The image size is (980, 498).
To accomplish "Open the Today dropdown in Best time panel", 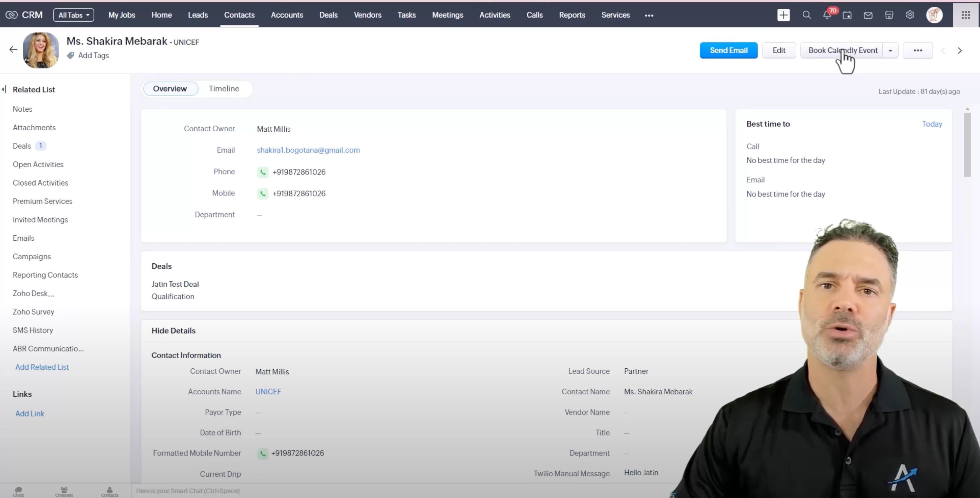I will [932, 124].
